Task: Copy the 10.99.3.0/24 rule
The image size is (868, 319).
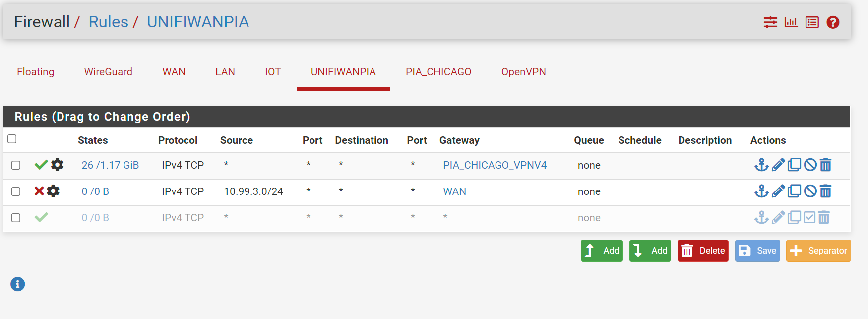Action: click(794, 191)
